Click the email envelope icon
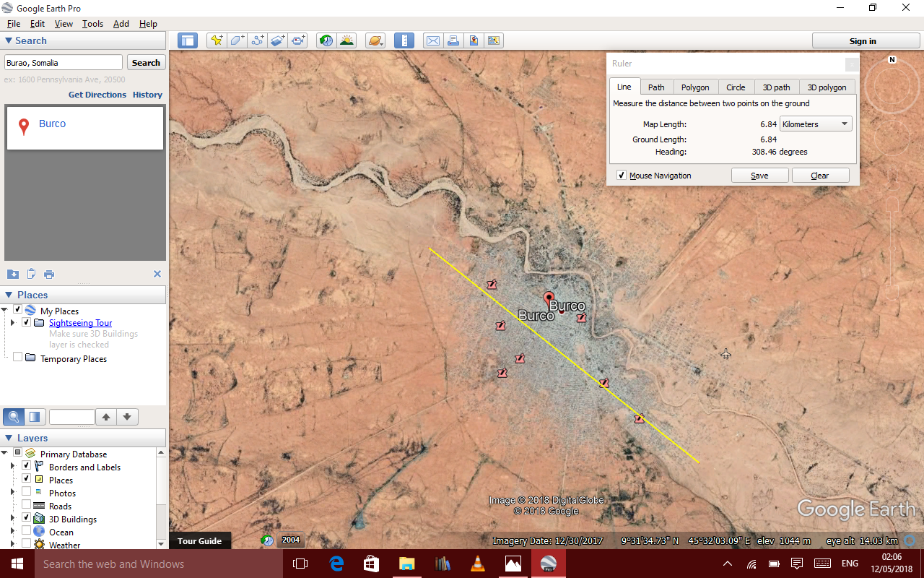The image size is (924, 578). coord(432,41)
